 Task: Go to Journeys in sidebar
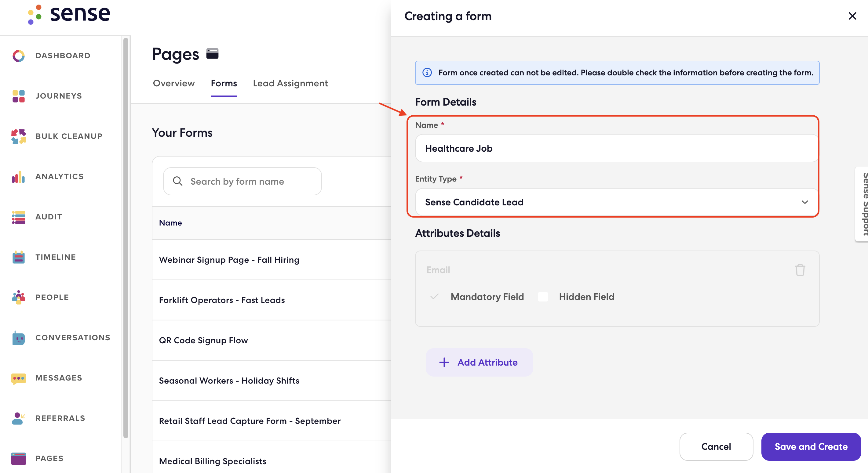coord(59,96)
